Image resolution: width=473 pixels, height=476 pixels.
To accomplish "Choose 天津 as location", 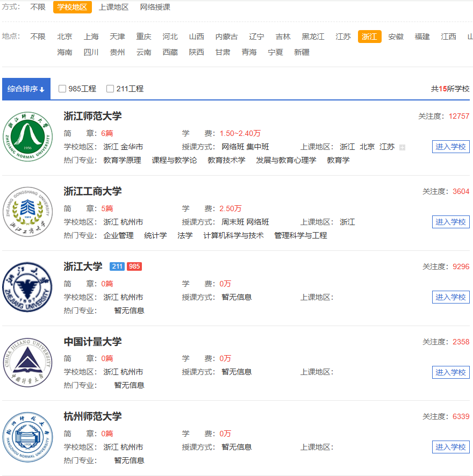I will (x=117, y=37).
